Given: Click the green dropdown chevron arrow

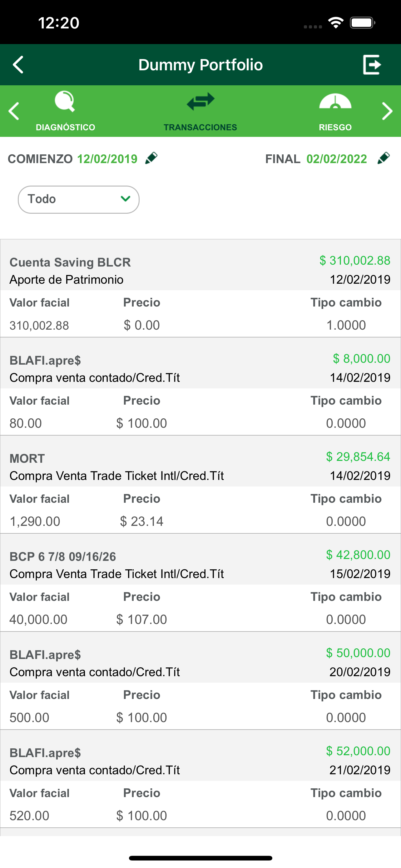Looking at the screenshot, I should point(125,199).
